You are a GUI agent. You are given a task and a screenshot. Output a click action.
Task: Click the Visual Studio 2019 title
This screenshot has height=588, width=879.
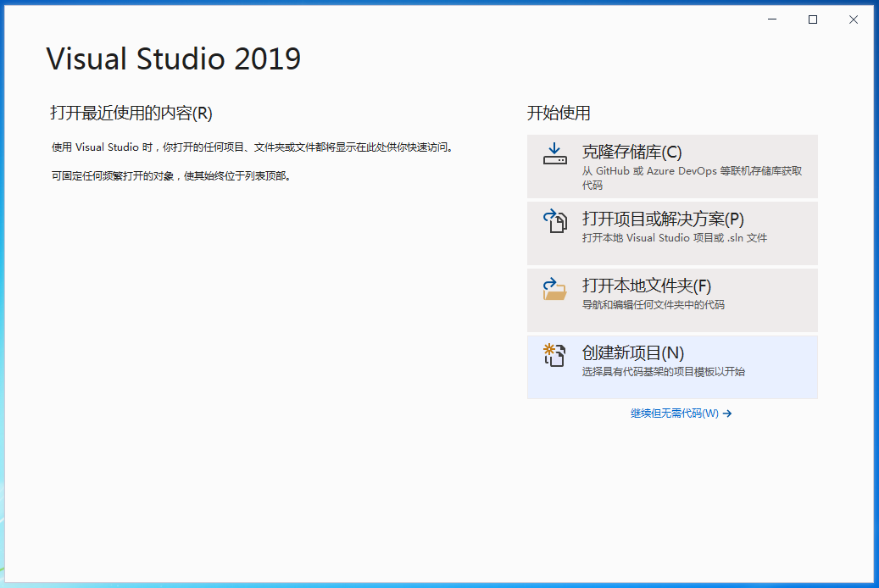point(174,58)
